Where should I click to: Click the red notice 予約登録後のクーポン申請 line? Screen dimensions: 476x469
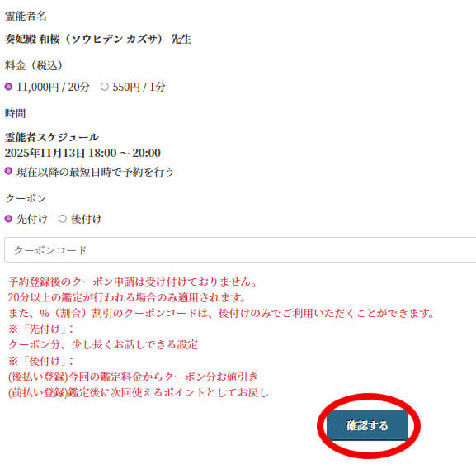click(133, 282)
